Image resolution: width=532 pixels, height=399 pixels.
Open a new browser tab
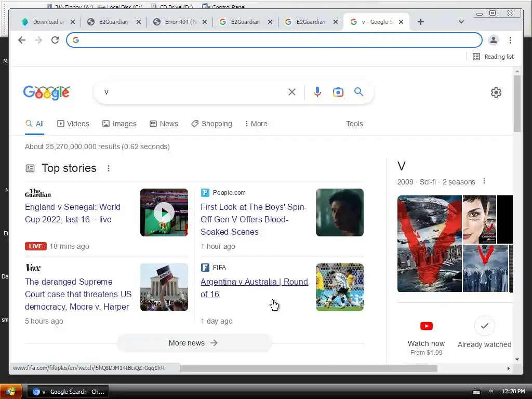(421, 22)
